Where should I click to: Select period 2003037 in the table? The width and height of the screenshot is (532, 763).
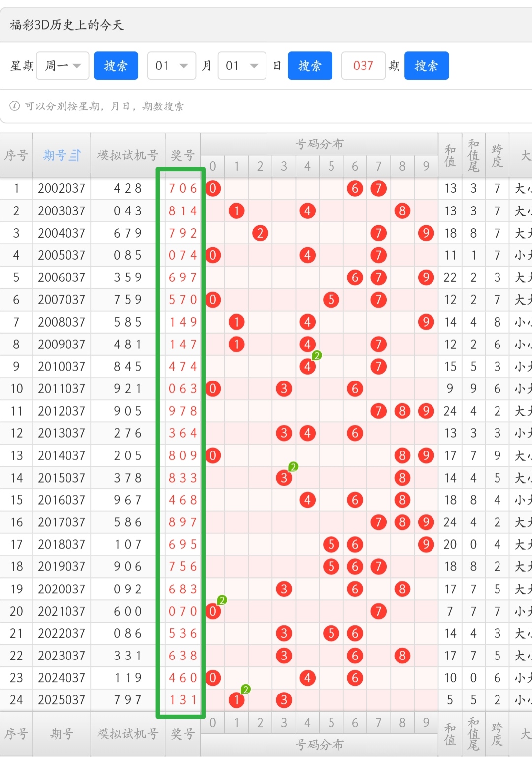tap(62, 211)
